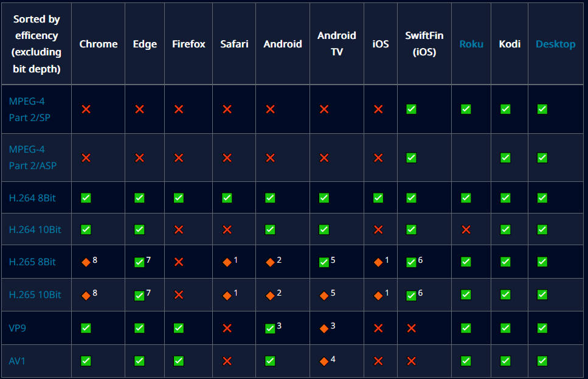The image size is (588, 379).
Task: Open the MPEG-4 Part 2/ASP codec link
Action: click(33, 157)
